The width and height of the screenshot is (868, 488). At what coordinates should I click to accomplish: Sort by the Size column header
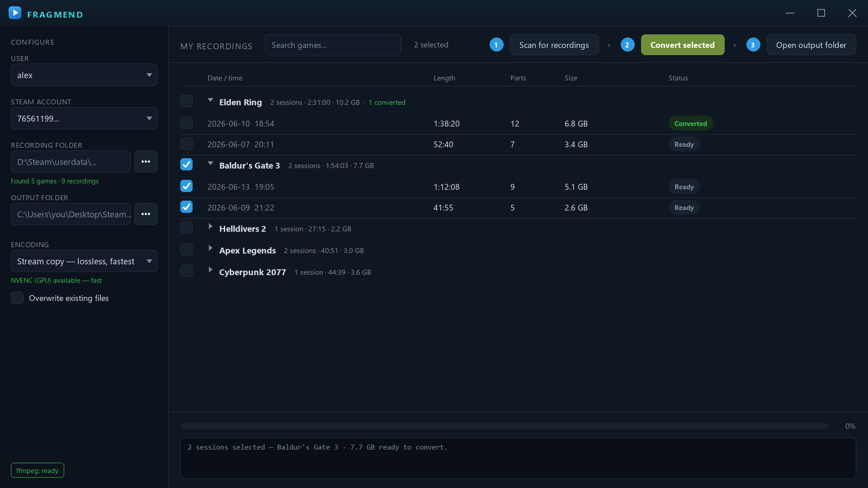click(x=571, y=78)
